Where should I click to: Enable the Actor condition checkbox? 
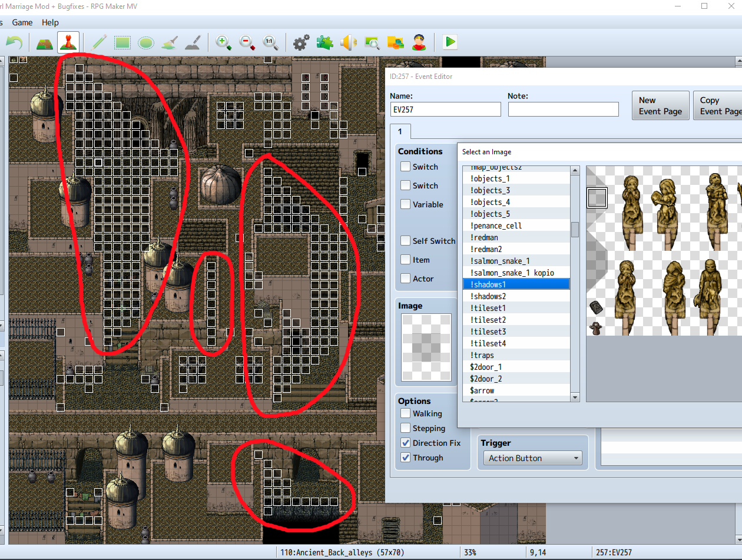click(406, 279)
